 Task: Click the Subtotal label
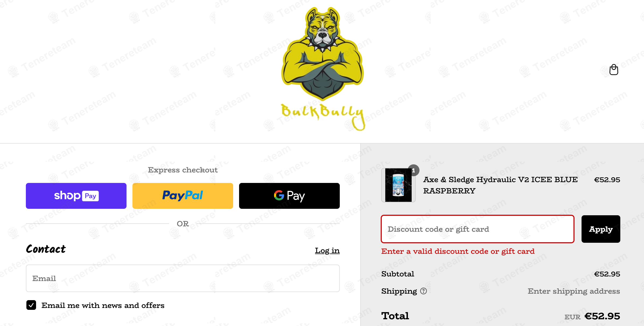click(x=398, y=274)
